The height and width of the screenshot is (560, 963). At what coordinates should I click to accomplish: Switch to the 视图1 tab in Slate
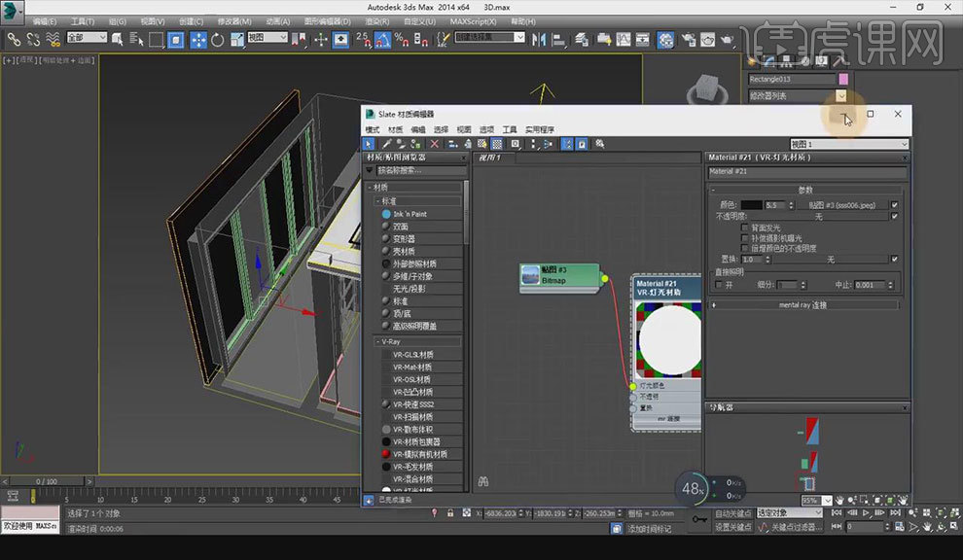(x=490, y=157)
